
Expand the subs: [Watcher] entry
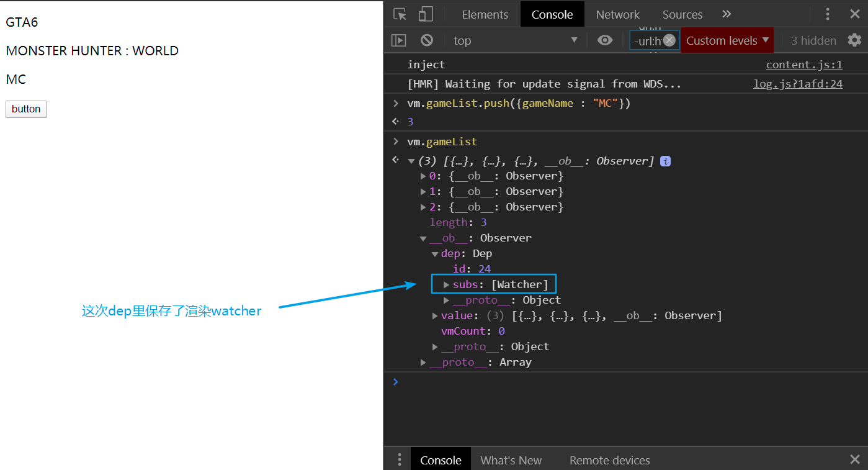click(x=447, y=285)
